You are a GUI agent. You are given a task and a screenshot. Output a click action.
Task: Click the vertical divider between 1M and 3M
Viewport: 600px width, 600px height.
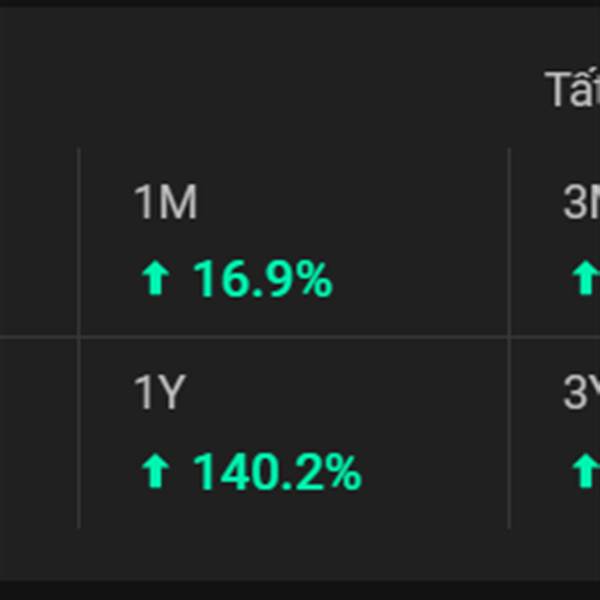tap(509, 242)
